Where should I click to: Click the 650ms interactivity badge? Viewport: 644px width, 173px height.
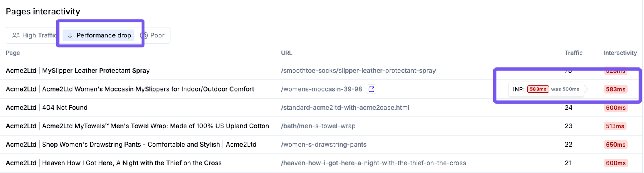pyautogui.click(x=615, y=145)
